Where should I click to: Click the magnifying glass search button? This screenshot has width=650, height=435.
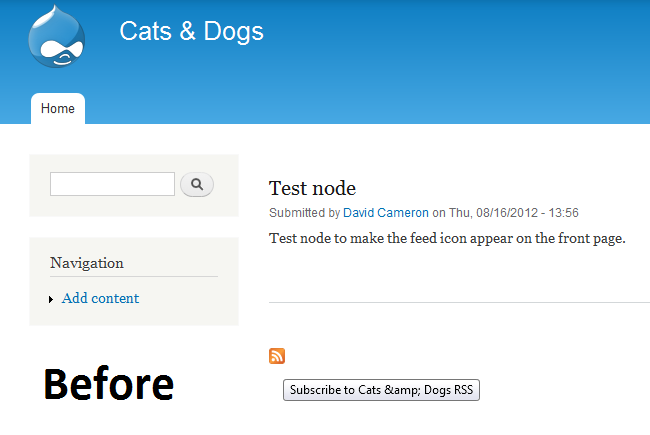click(x=197, y=184)
